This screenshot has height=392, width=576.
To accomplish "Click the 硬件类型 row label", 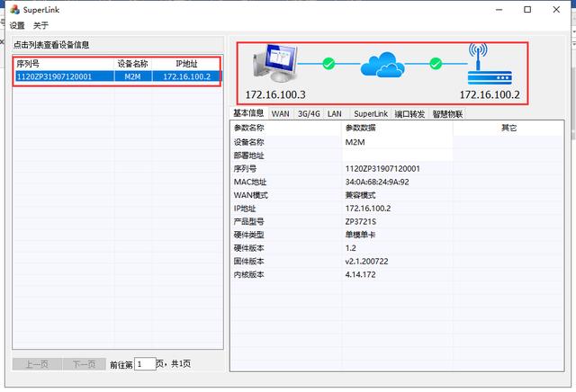I will click(249, 235).
